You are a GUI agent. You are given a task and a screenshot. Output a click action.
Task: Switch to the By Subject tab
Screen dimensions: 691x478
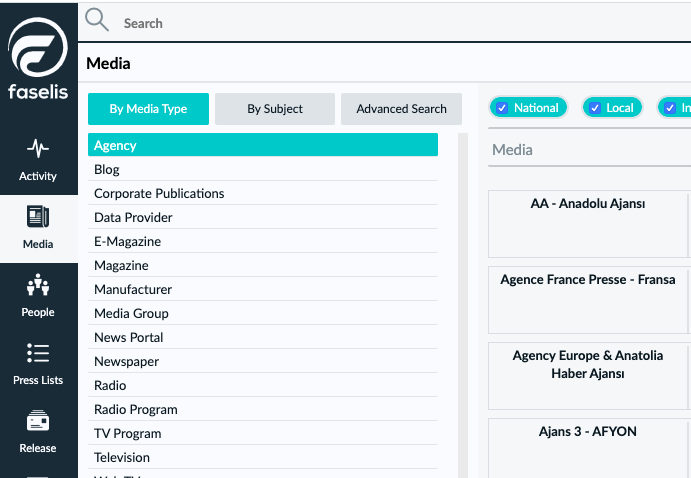275,109
